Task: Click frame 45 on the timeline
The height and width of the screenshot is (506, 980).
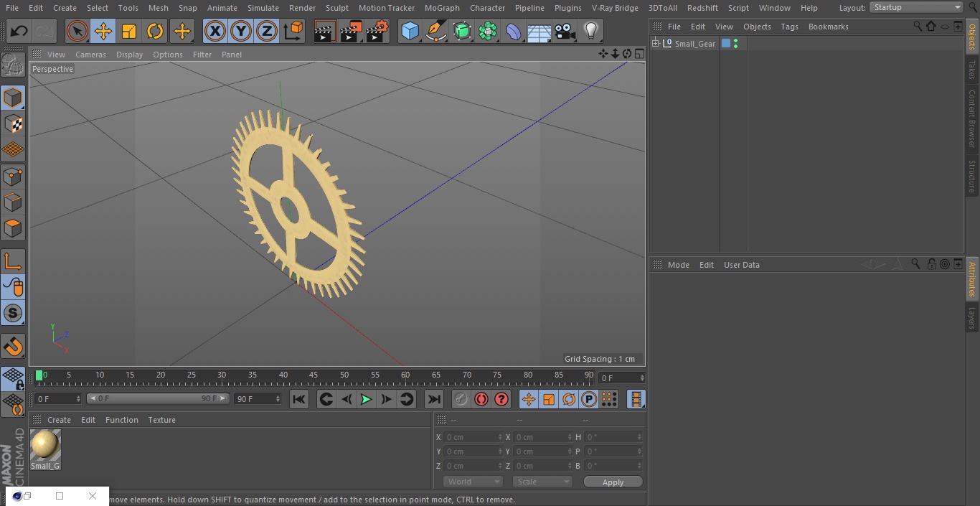Action: coord(314,375)
